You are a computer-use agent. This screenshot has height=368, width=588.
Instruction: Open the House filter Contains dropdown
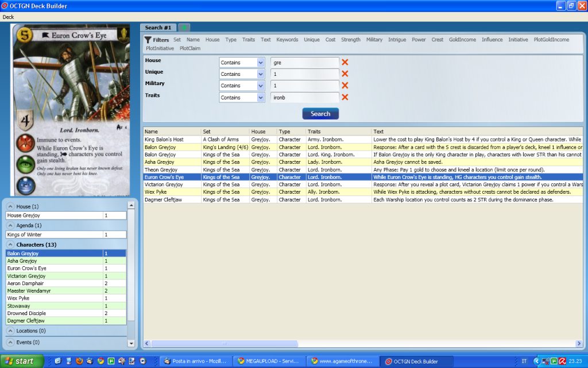point(260,62)
